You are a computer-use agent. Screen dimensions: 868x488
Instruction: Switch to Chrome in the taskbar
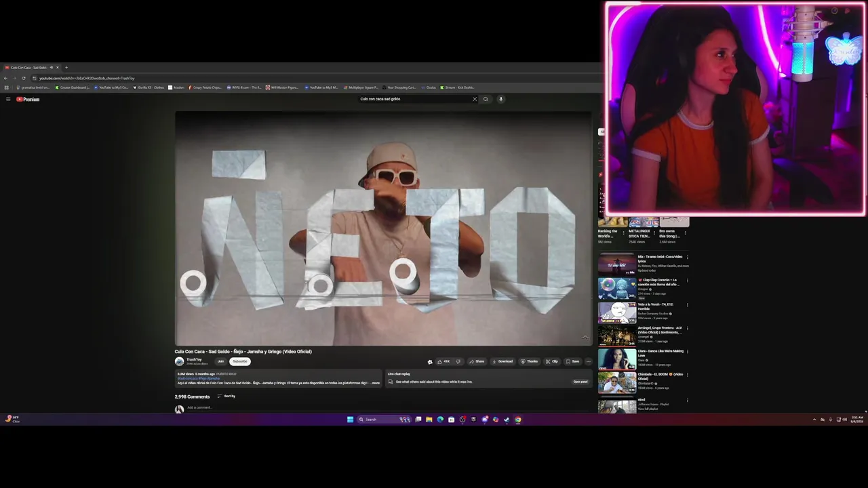pyautogui.click(x=517, y=420)
